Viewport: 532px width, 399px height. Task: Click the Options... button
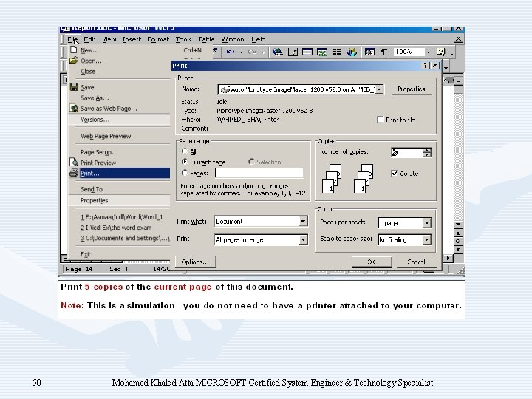tap(195, 262)
